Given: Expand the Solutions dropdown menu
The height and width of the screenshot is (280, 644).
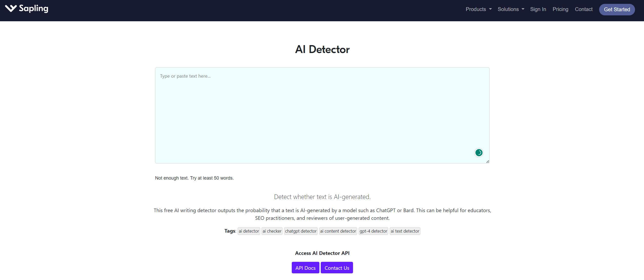Looking at the screenshot, I should [510, 9].
